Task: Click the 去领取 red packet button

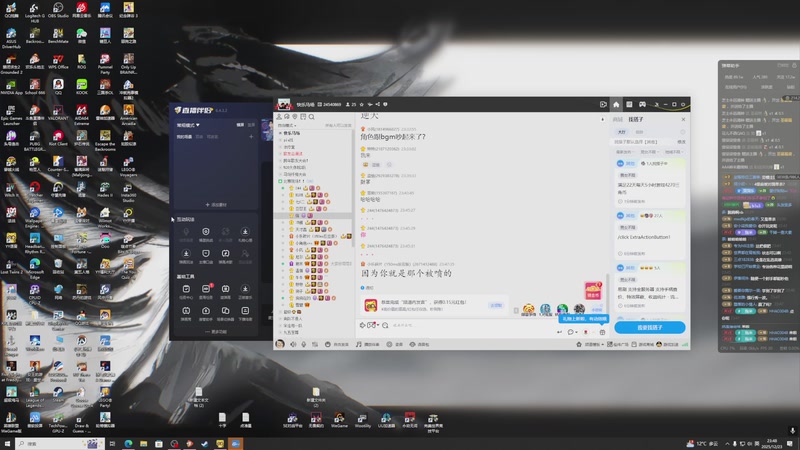Action: pyautogui.click(x=496, y=305)
